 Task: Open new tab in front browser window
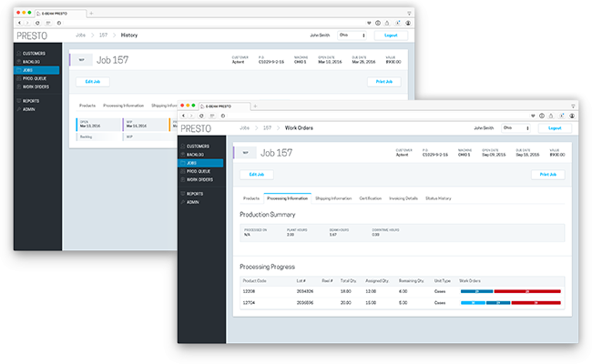coord(255,106)
